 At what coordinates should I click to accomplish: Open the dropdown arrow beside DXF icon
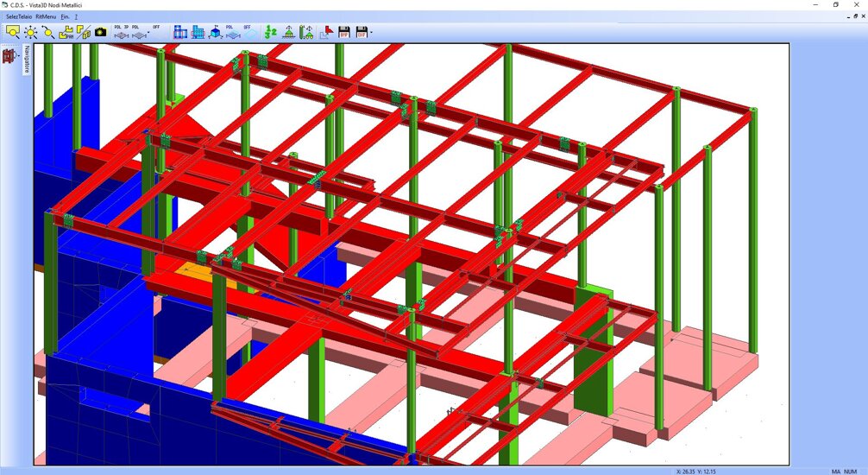(x=371, y=32)
